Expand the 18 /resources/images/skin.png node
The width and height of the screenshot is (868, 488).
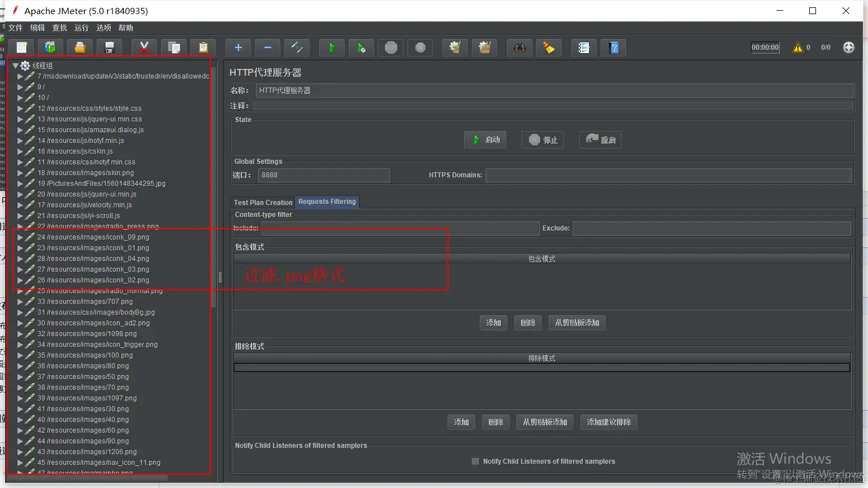20,173
